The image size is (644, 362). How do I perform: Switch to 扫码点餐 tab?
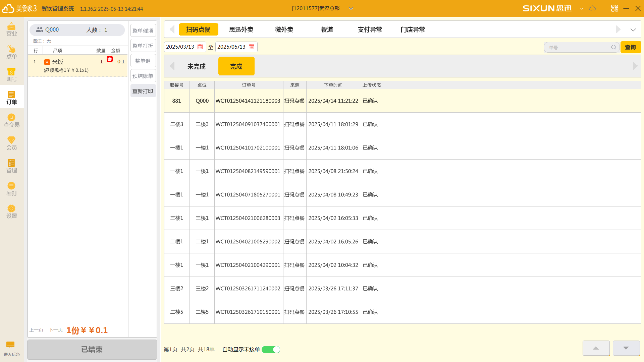(x=198, y=29)
